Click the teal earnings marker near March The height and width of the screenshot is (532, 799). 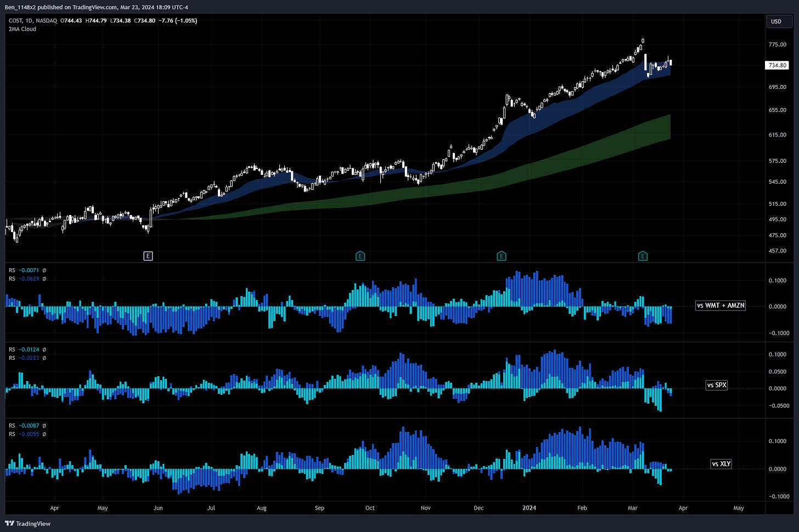click(643, 256)
